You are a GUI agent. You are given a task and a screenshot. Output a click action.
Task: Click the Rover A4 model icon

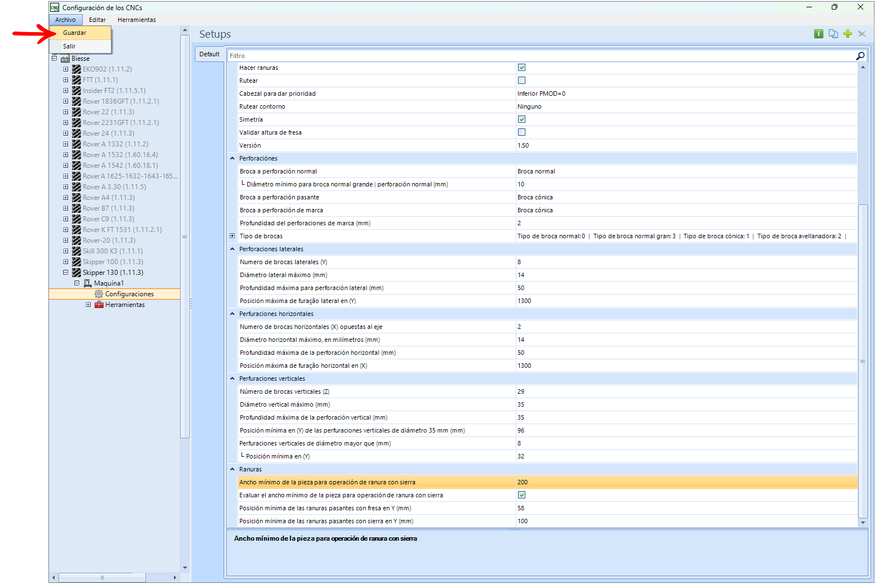point(77,198)
